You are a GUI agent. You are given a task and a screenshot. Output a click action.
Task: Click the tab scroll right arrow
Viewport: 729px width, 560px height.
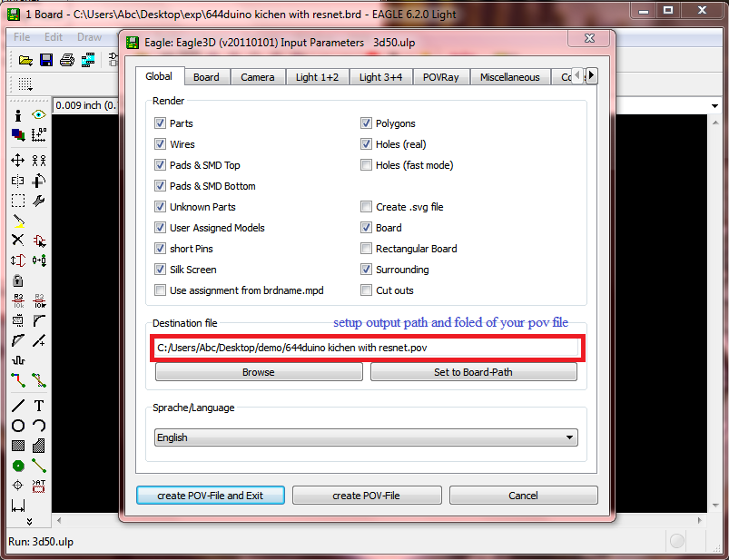[591, 74]
